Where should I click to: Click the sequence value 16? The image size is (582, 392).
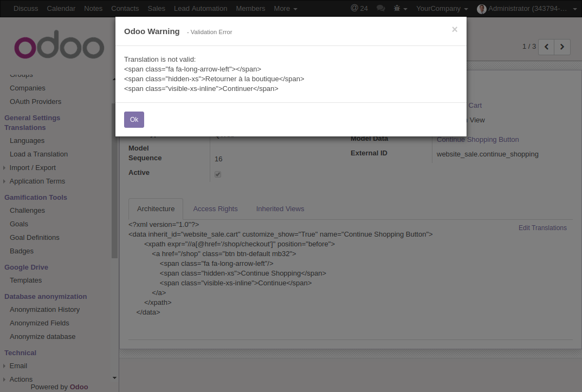pos(218,159)
